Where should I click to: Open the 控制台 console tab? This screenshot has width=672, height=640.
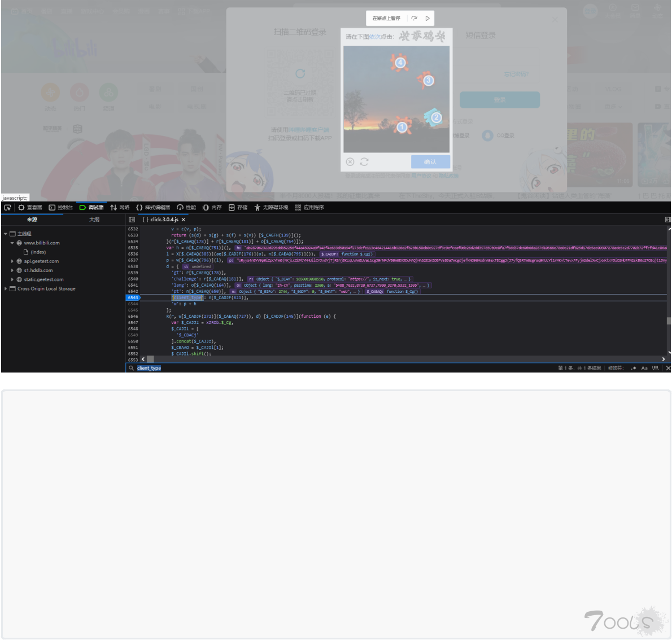[x=61, y=207]
